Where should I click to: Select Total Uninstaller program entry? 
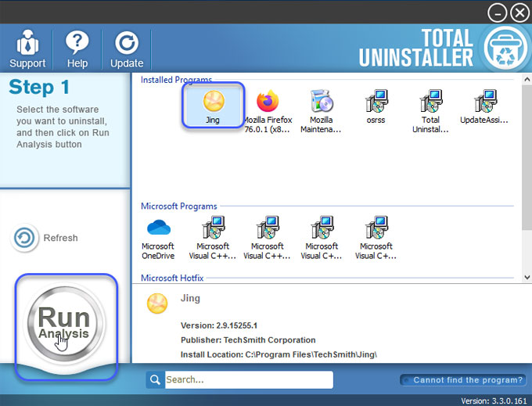click(x=430, y=110)
